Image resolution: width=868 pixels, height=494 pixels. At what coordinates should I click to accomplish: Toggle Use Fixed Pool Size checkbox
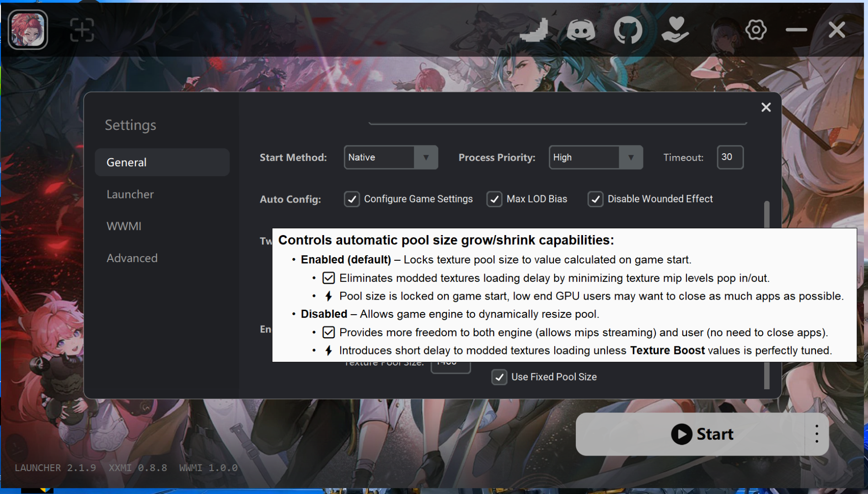[x=499, y=377]
